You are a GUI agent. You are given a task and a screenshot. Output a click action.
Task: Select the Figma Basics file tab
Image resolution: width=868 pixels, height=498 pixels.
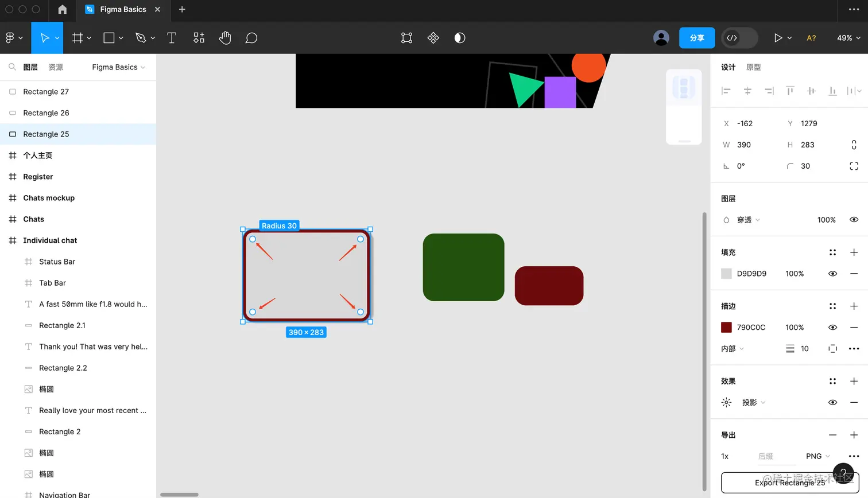123,9
